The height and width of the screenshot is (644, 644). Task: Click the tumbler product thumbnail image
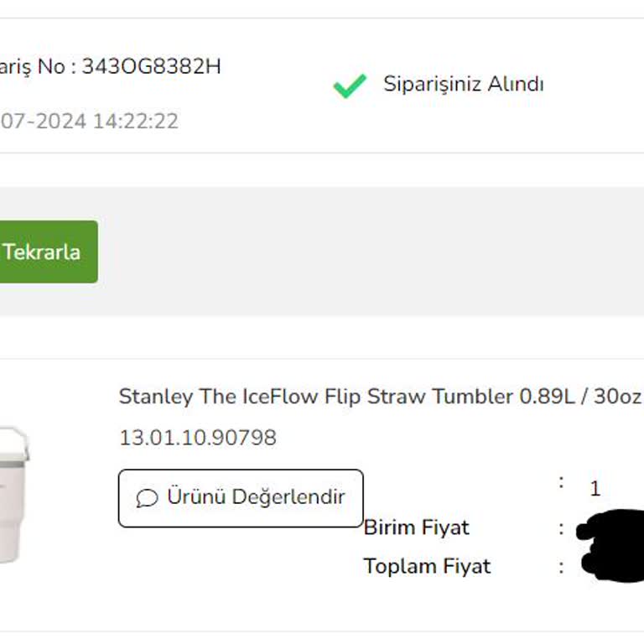point(13,493)
